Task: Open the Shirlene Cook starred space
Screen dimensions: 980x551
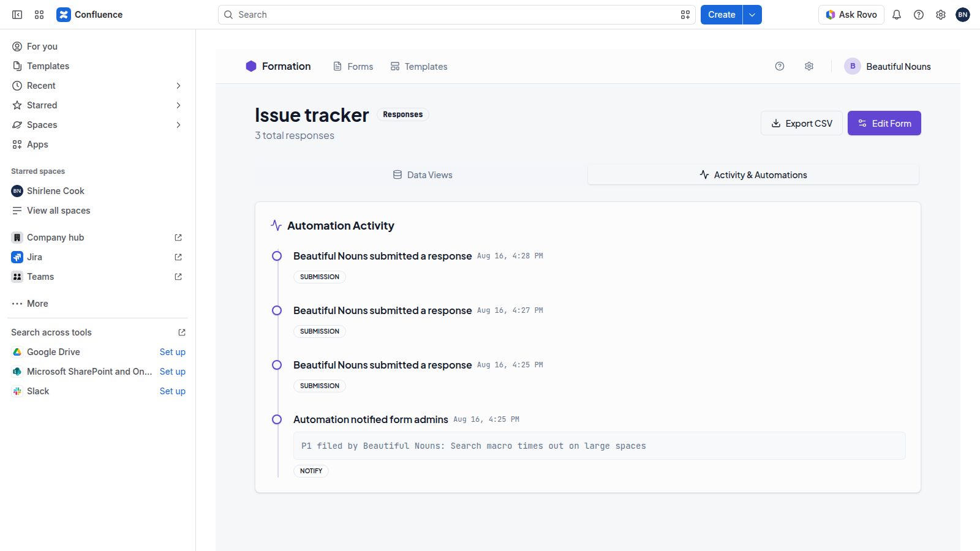Action: 98,191
